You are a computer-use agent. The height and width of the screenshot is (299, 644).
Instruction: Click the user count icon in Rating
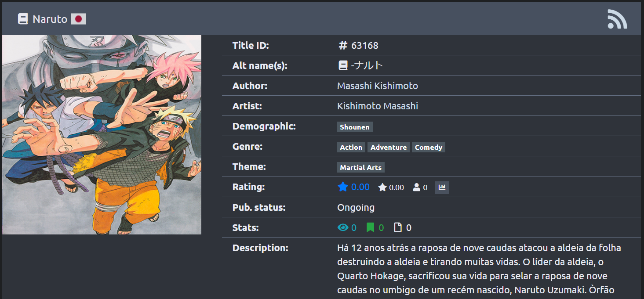pyautogui.click(x=416, y=187)
